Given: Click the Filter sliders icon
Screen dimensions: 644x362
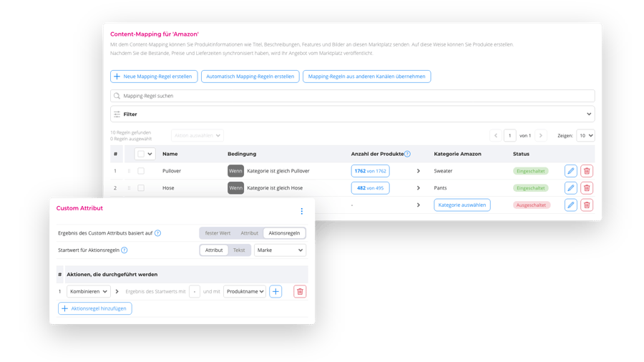Looking at the screenshot, I should (117, 114).
